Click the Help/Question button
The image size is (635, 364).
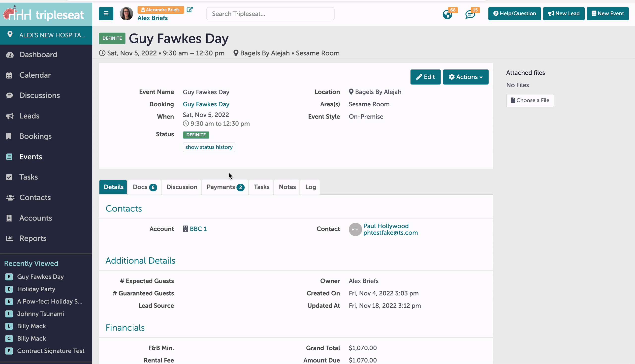[x=514, y=13]
